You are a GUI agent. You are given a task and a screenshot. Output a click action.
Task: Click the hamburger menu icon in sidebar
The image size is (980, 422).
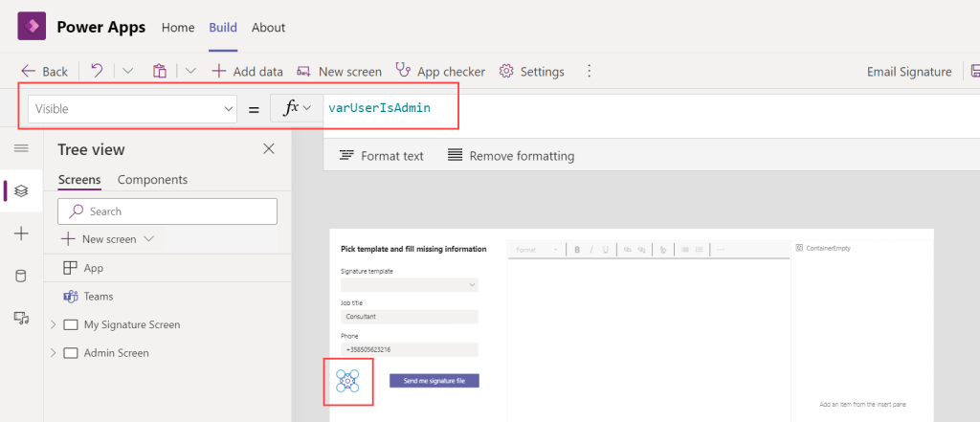point(21,148)
